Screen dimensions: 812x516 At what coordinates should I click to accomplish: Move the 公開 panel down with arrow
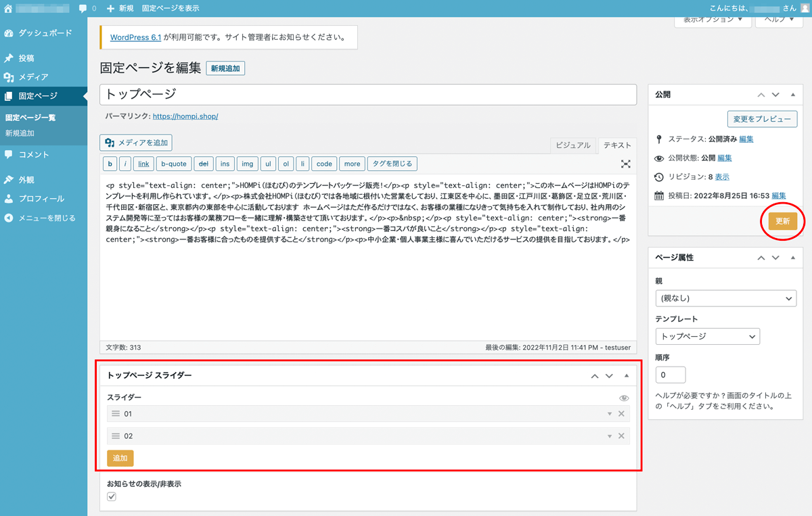[x=775, y=95]
